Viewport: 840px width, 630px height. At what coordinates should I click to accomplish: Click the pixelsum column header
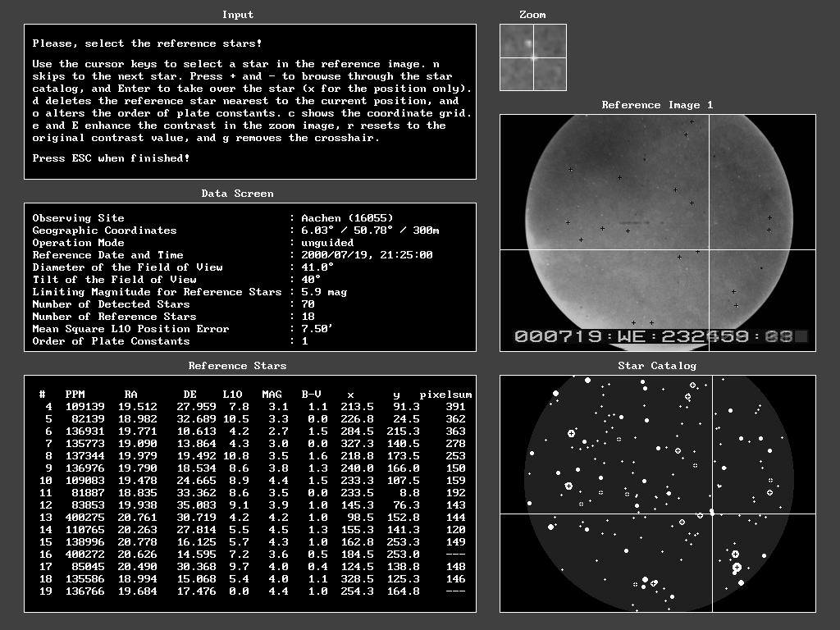445,395
